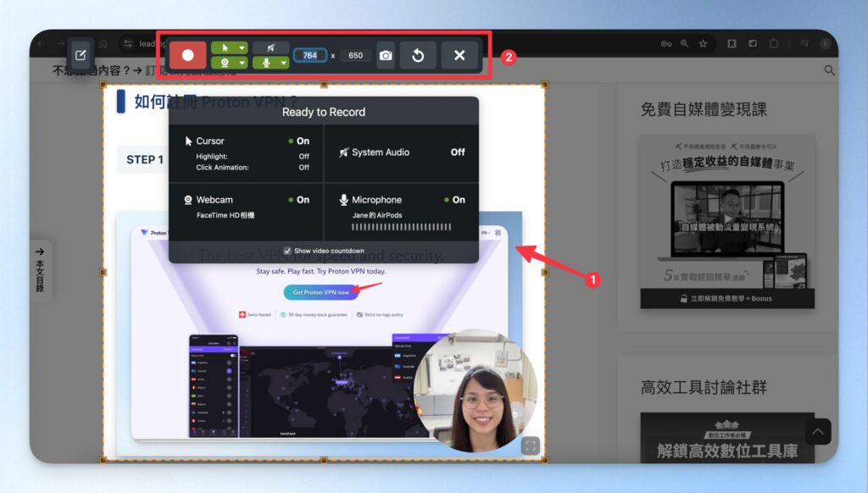The width and height of the screenshot is (868, 493).
Task: Toggle the Show video countdown checkbox
Action: [x=287, y=251]
